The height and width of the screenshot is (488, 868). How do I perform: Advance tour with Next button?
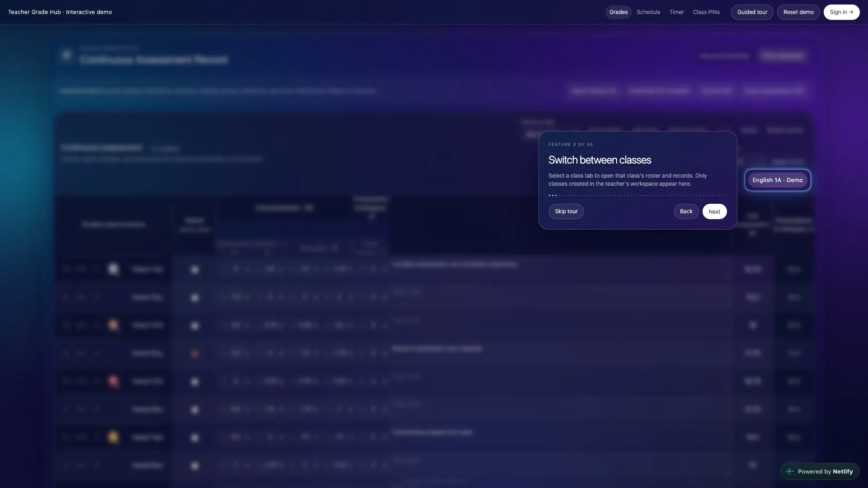(x=714, y=211)
